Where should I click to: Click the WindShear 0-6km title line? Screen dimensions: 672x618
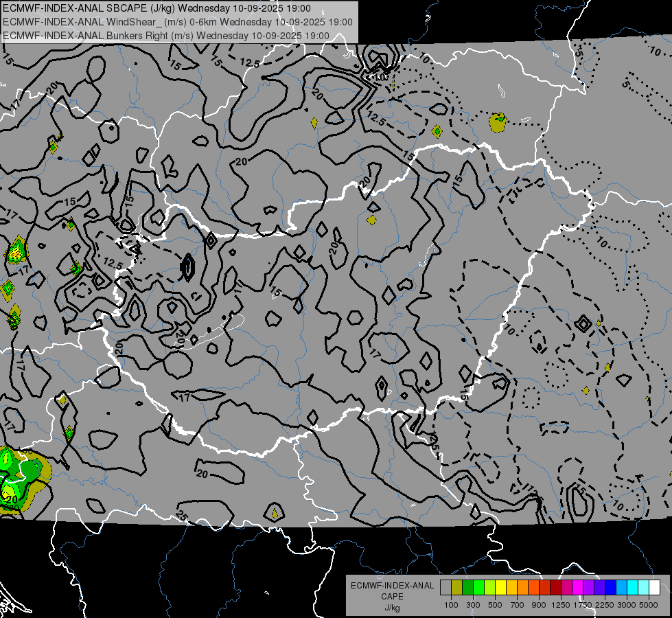[177, 22]
